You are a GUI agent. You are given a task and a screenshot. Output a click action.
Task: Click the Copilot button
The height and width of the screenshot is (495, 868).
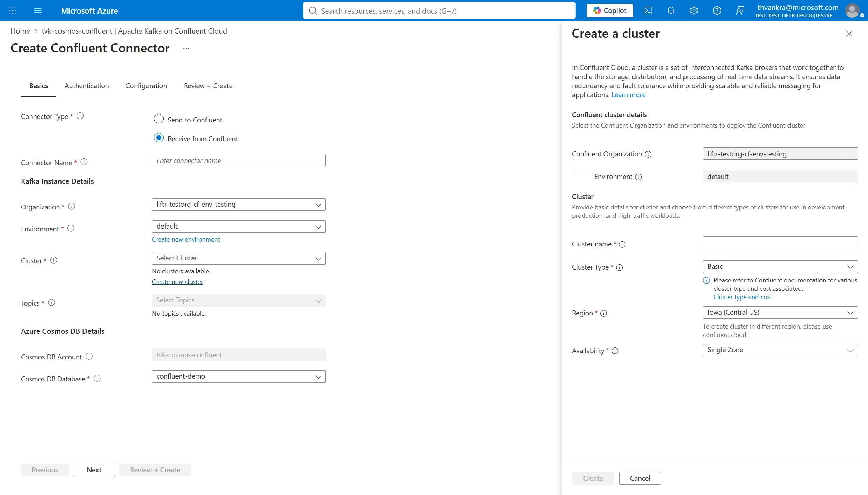coord(610,10)
